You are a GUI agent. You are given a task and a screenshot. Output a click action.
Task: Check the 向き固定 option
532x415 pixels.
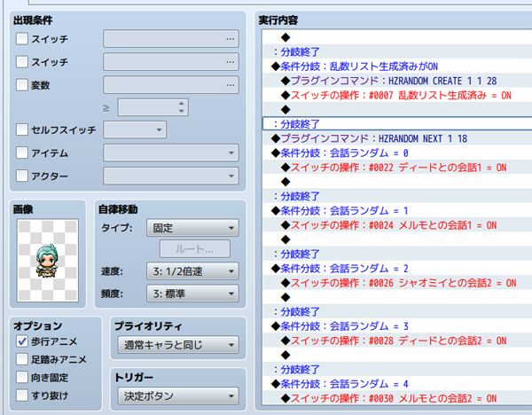(x=22, y=377)
